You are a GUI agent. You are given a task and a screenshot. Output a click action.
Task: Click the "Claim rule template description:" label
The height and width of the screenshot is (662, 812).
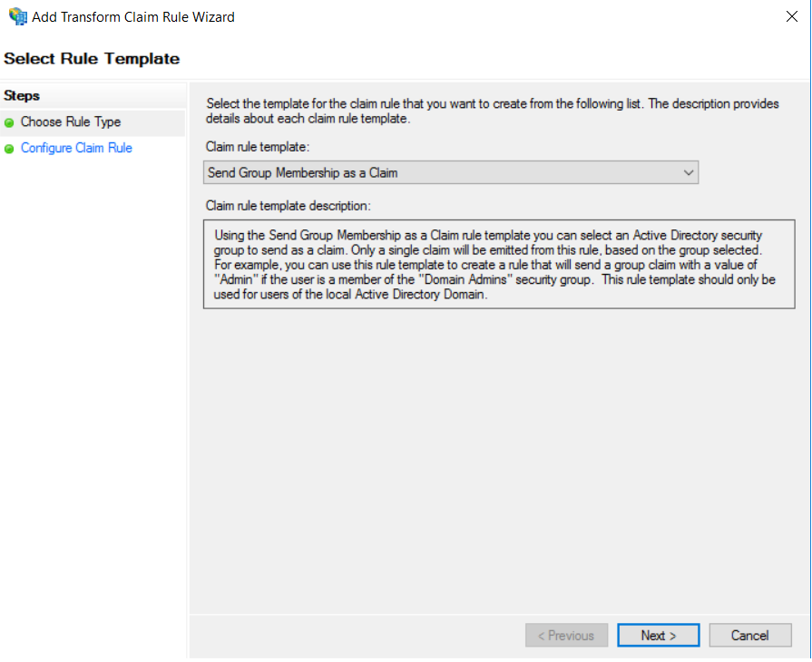(288, 206)
